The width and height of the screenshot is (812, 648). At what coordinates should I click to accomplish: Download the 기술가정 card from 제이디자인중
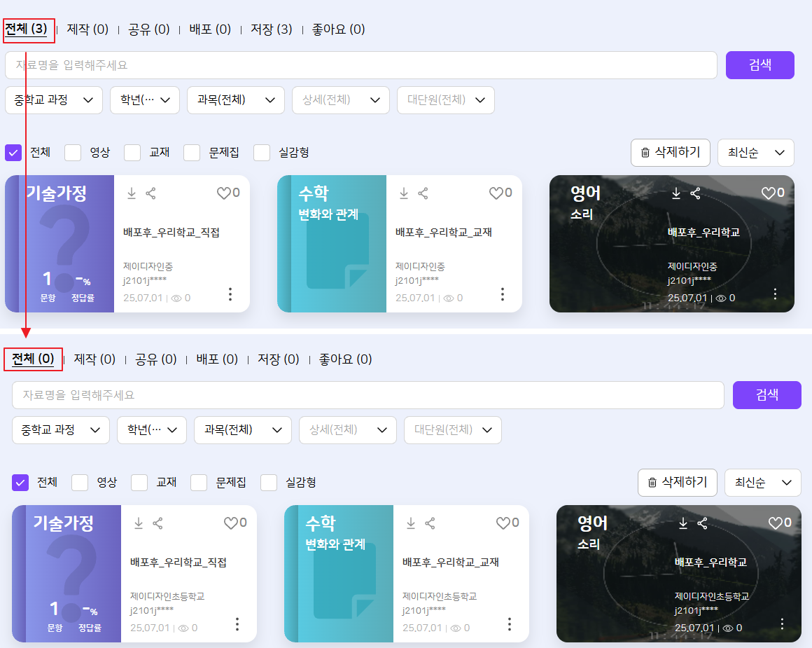(x=132, y=193)
